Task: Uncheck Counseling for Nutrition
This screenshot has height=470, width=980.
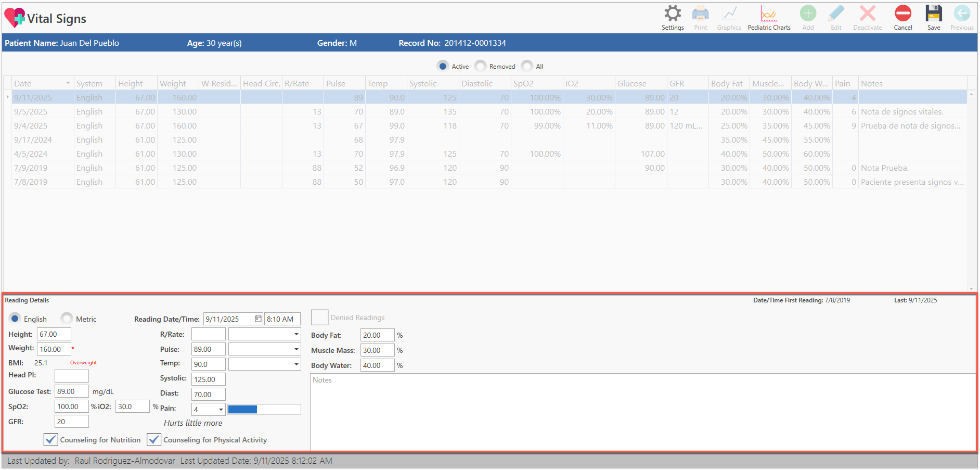Action: point(50,440)
